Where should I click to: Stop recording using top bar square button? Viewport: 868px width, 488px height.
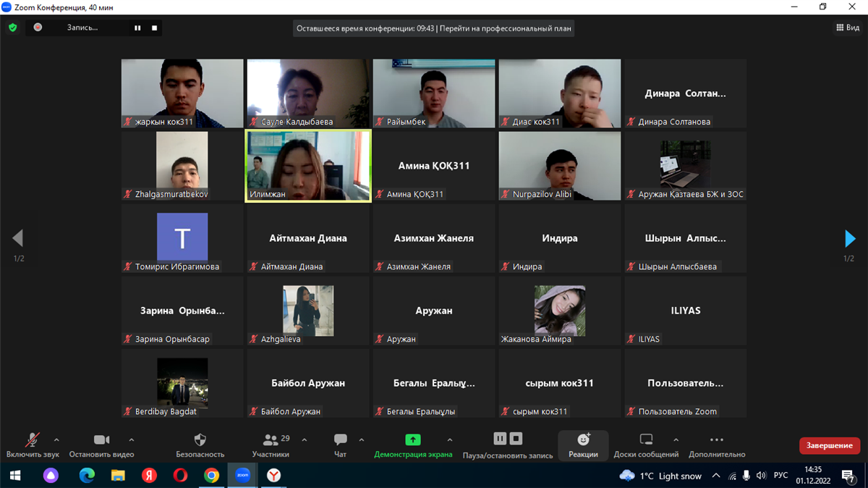[154, 28]
